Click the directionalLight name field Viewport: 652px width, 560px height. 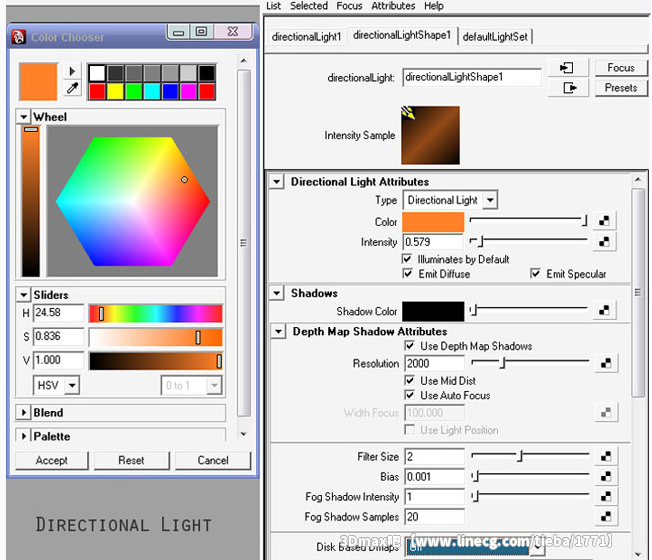[x=472, y=77]
